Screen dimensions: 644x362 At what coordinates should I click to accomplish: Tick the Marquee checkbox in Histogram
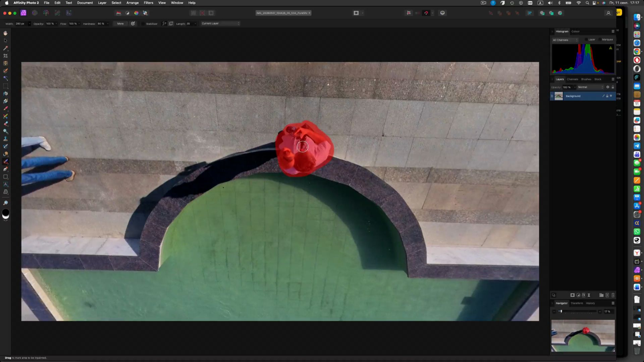pos(600,40)
